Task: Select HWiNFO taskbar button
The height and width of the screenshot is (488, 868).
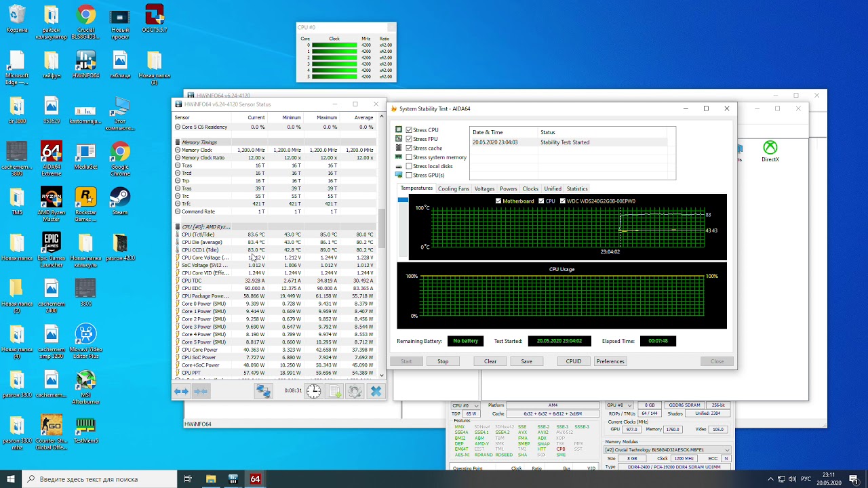Action: (x=233, y=479)
